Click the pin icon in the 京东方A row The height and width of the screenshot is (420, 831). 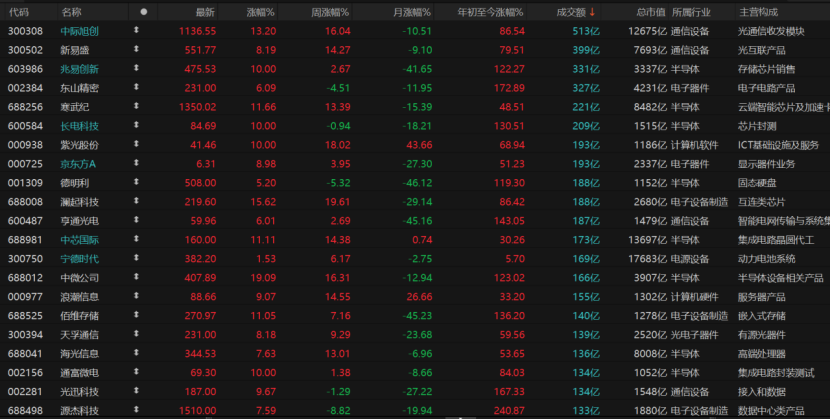(x=136, y=164)
